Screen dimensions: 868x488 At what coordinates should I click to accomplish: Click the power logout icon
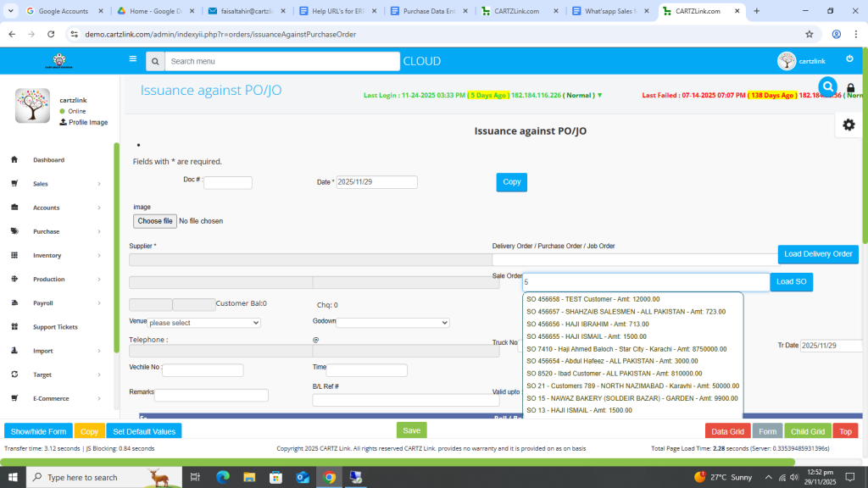[x=849, y=58]
